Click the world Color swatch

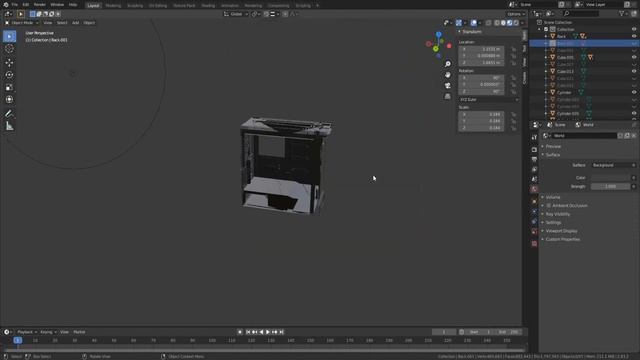(611, 178)
